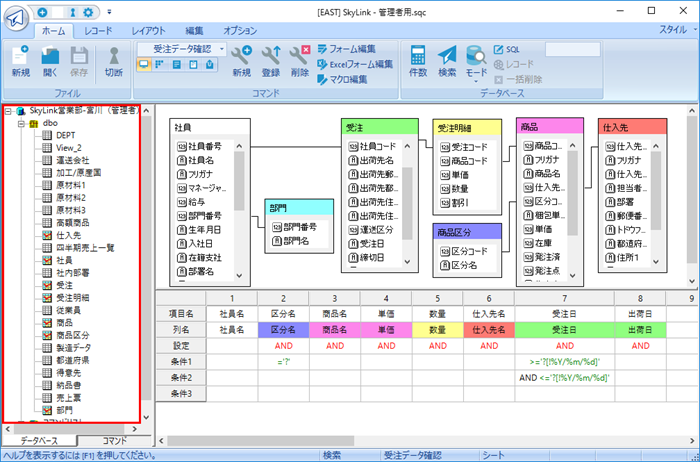Open マクロ編集 macro editor

342,79
